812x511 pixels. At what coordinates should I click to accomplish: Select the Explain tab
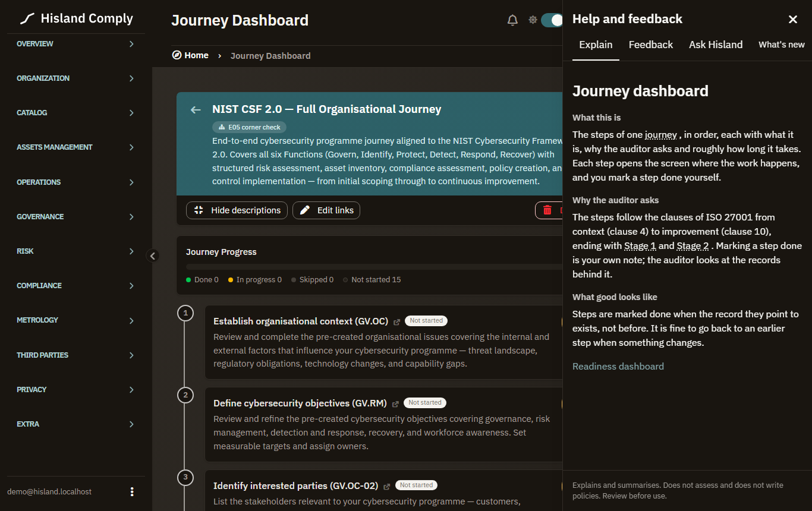coord(596,45)
